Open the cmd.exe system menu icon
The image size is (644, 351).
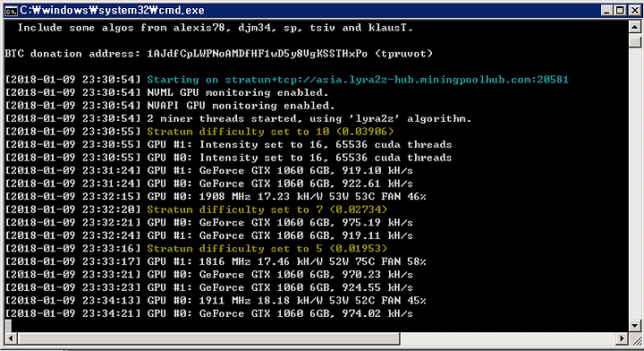tap(11, 11)
